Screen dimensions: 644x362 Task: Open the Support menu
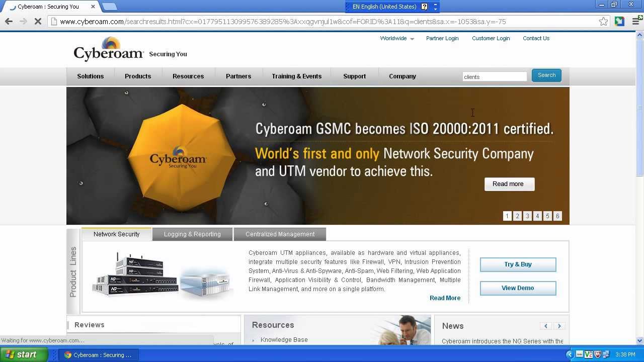tap(354, 76)
